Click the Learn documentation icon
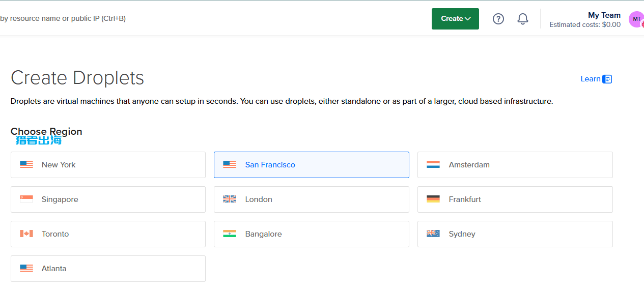The width and height of the screenshot is (644, 289). click(607, 79)
